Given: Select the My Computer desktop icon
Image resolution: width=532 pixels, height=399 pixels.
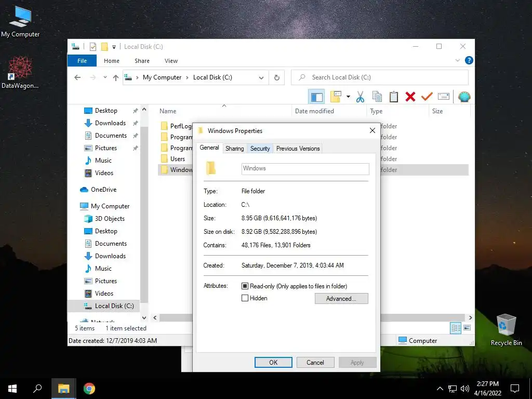Looking at the screenshot, I should (x=20, y=21).
